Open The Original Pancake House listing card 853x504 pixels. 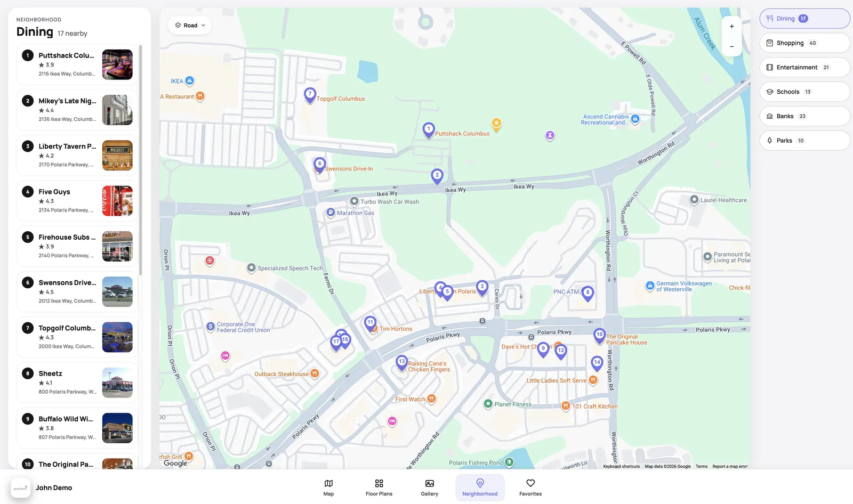pos(77,461)
